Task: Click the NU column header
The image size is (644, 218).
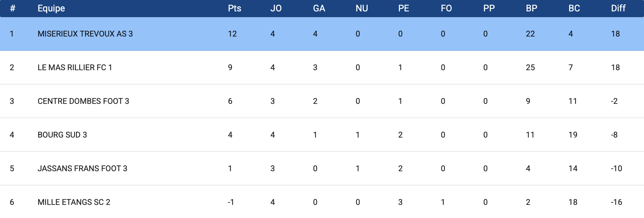Action: 362,8
